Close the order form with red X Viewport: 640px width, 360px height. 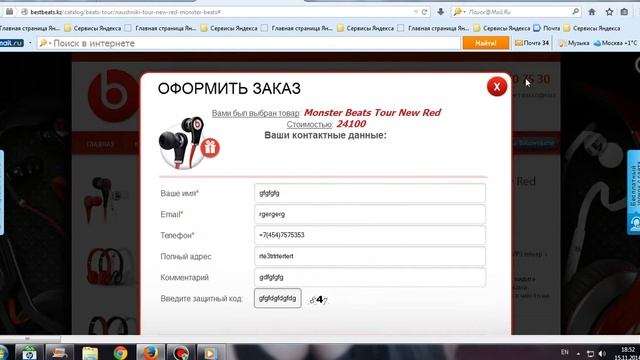496,87
